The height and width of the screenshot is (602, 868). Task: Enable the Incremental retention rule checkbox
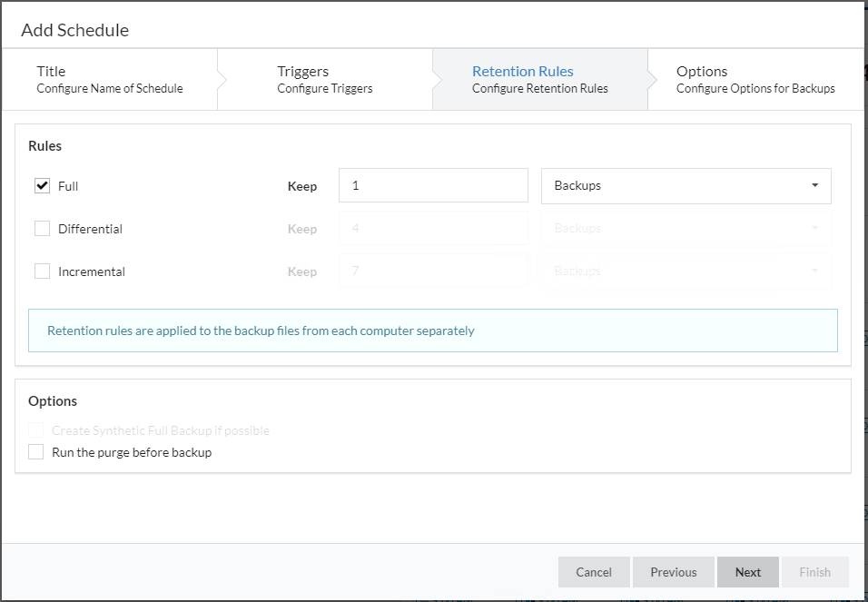coord(42,271)
